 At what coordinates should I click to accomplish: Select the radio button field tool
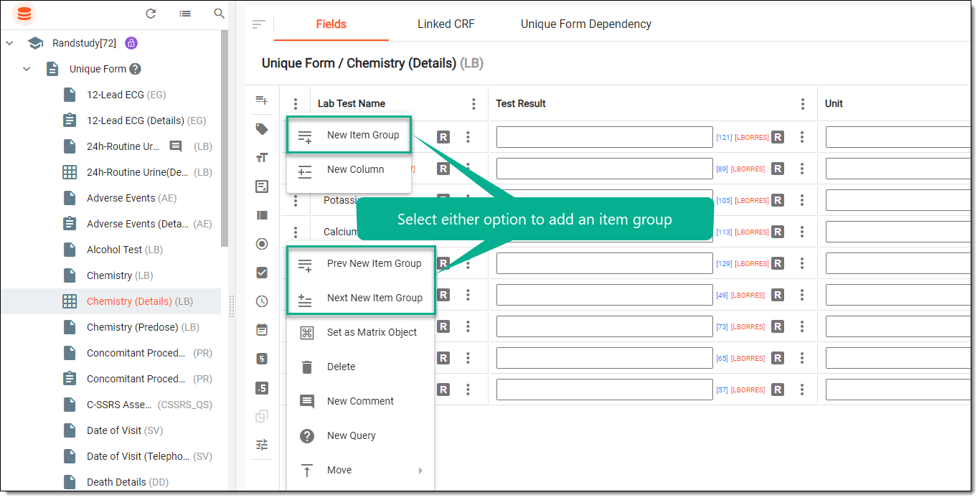[x=262, y=244]
